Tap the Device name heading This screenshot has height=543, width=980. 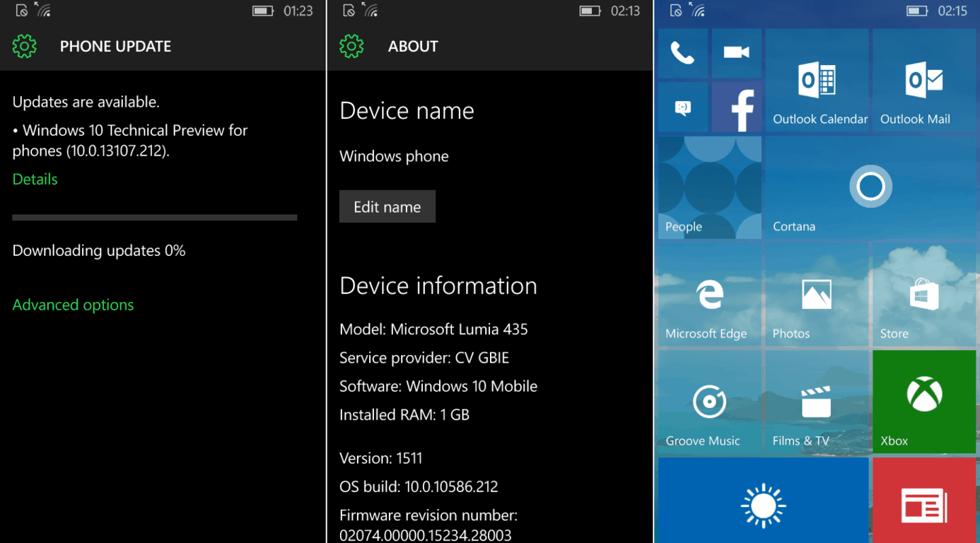click(407, 110)
